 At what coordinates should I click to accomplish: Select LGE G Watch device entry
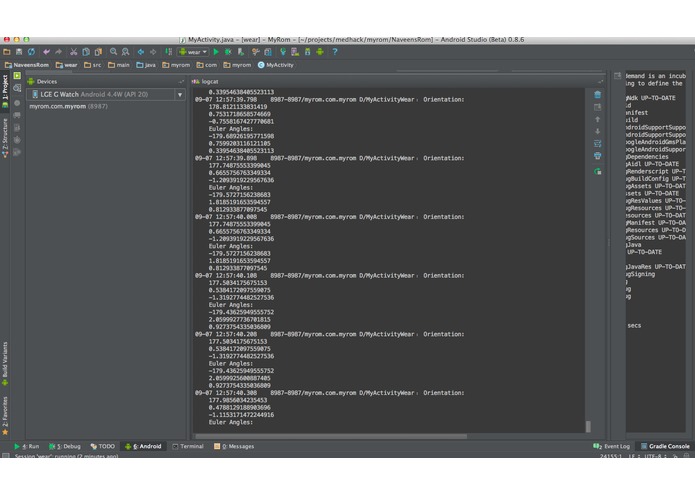pyautogui.click(x=106, y=94)
